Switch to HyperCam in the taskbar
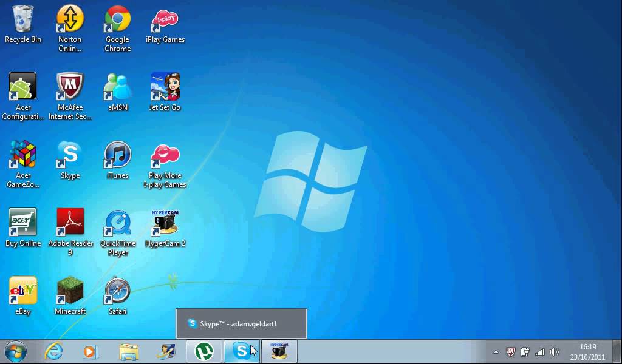 click(279, 351)
